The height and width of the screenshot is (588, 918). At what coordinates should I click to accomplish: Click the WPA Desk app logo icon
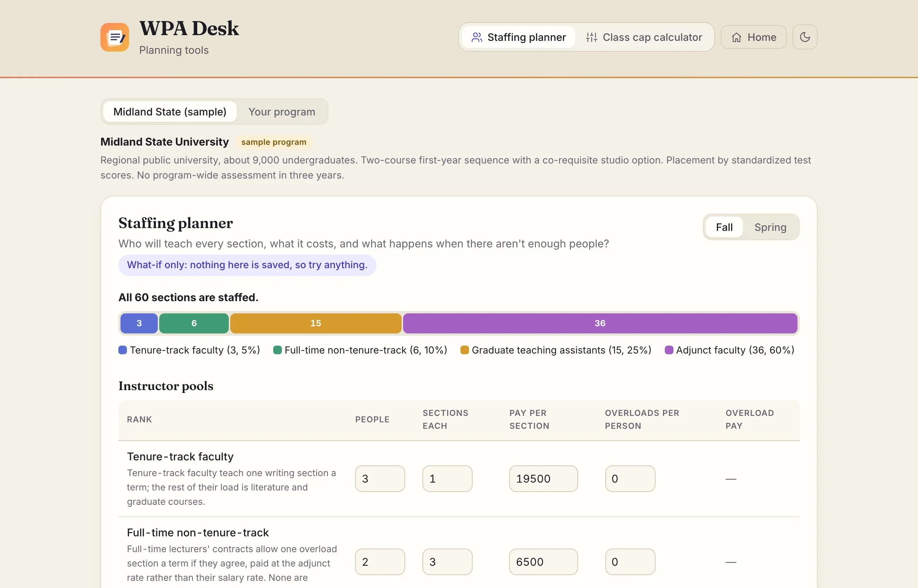point(114,37)
